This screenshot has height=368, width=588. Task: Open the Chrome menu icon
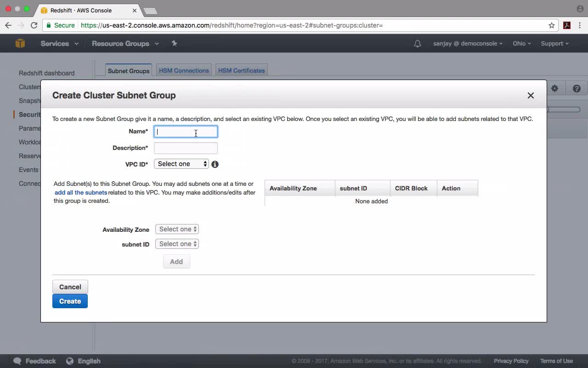click(580, 25)
